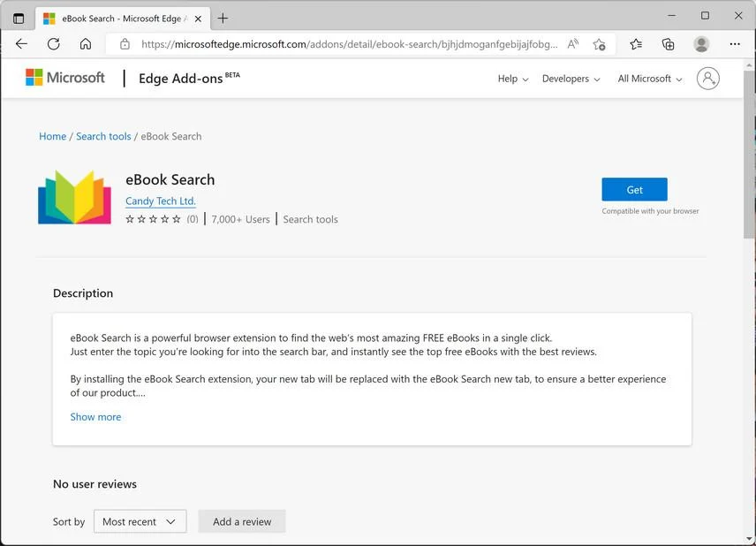Open the Most recent sort dropdown
Viewport: 756px width, 546px height.
140,521
